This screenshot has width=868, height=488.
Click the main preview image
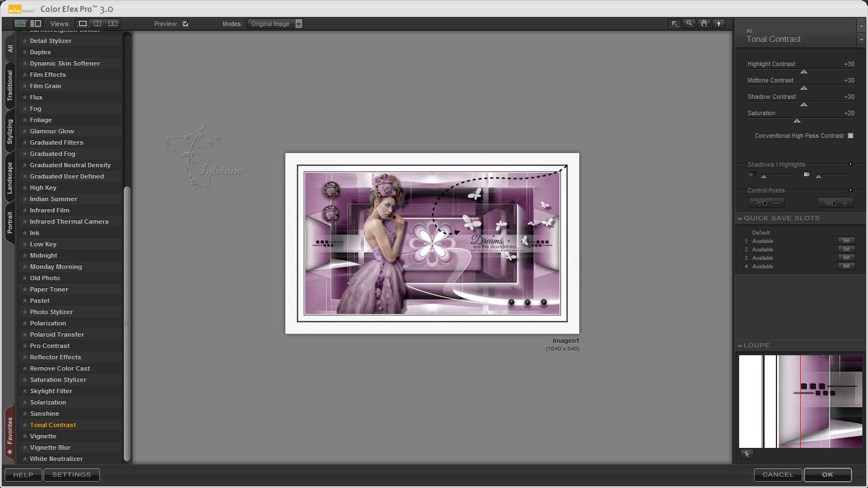tap(432, 243)
